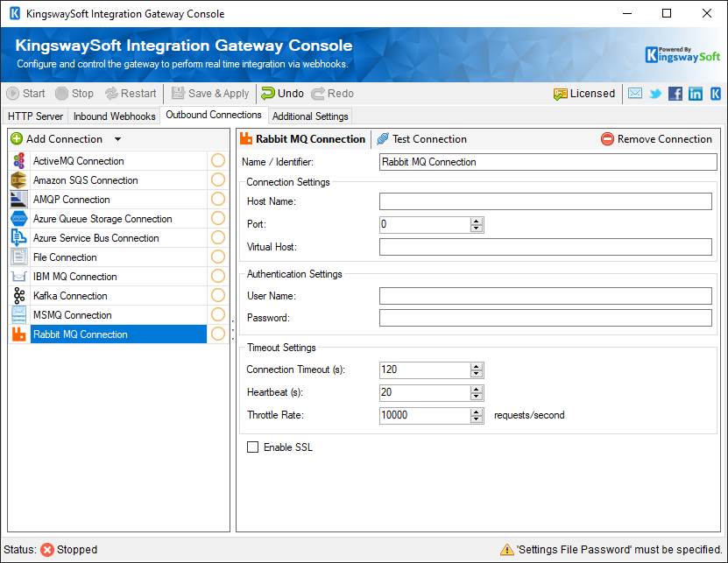Image resolution: width=728 pixels, height=563 pixels.
Task: Enable the SSL checkbox
Action: (252, 447)
